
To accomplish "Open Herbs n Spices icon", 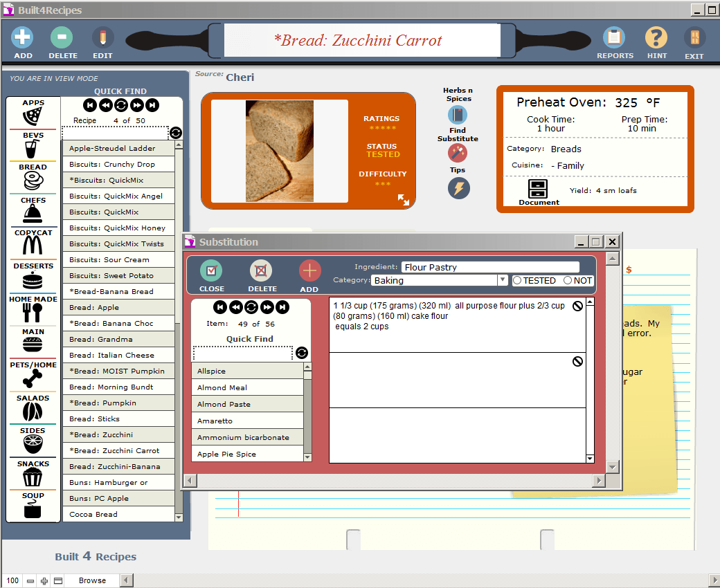I will pyautogui.click(x=458, y=115).
